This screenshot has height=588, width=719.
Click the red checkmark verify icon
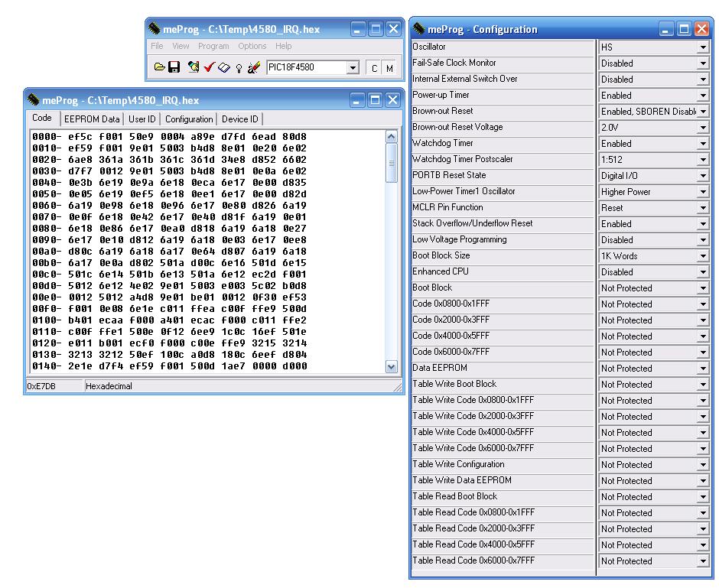click(209, 67)
